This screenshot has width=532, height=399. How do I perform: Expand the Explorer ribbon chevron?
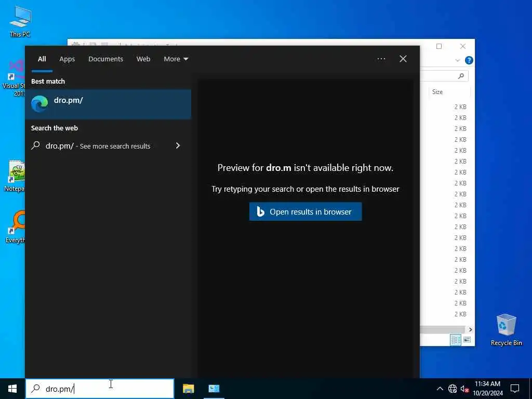pyautogui.click(x=457, y=60)
